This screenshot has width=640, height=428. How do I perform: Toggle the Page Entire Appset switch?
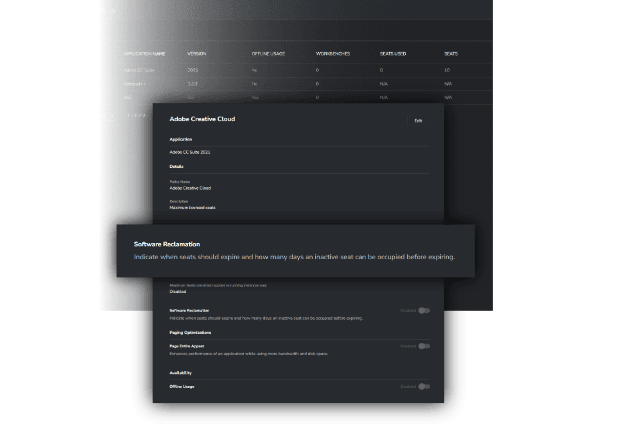click(x=424, y=346)
